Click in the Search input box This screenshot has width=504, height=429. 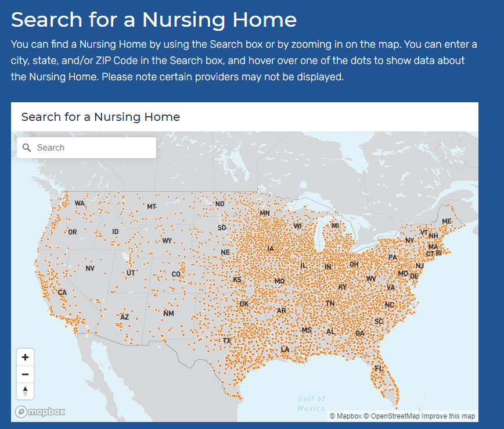pos(93,148)
